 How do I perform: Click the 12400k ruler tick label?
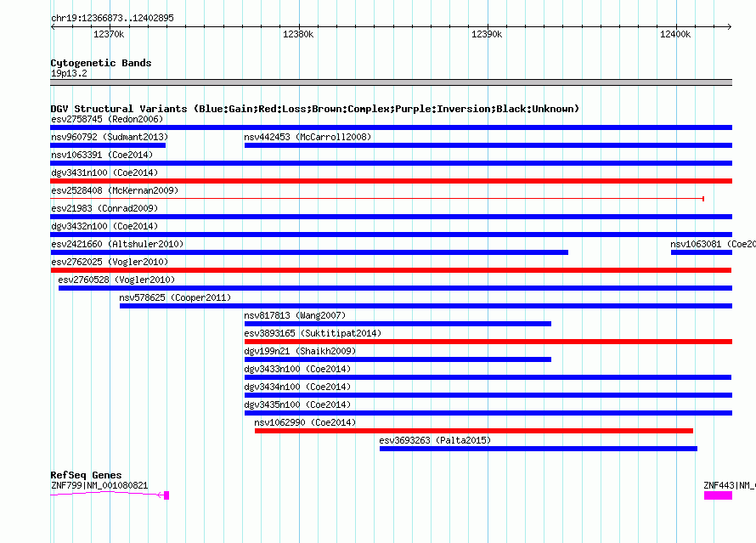(x=675, y=34)
